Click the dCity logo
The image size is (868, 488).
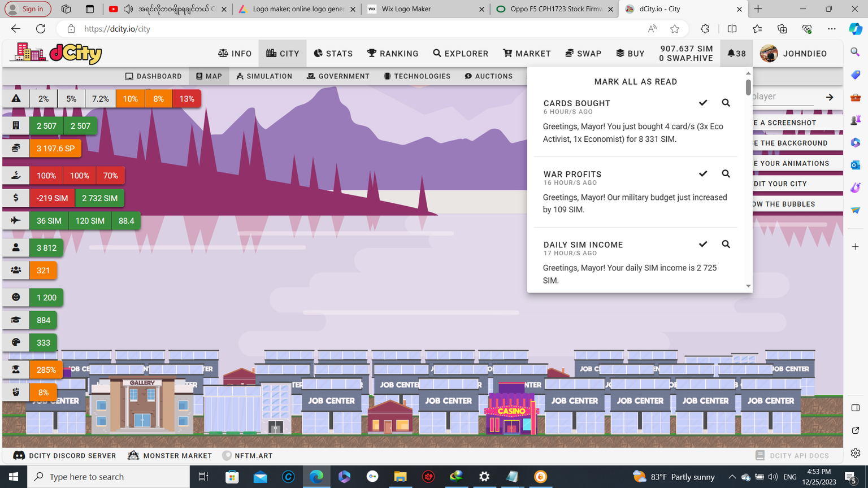pos(57,54)
